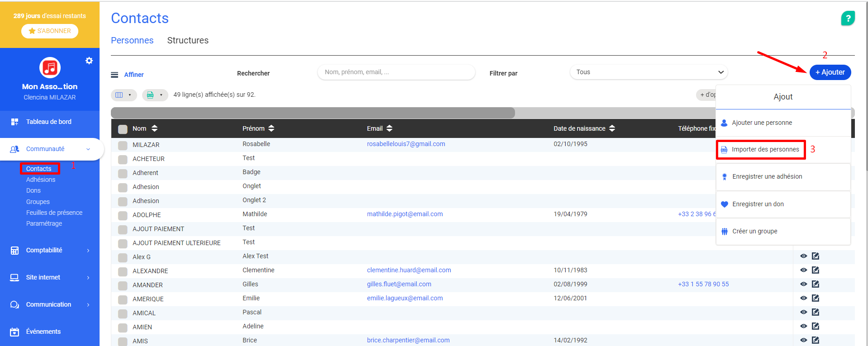Click the green help question mark icon

point(848,19)
